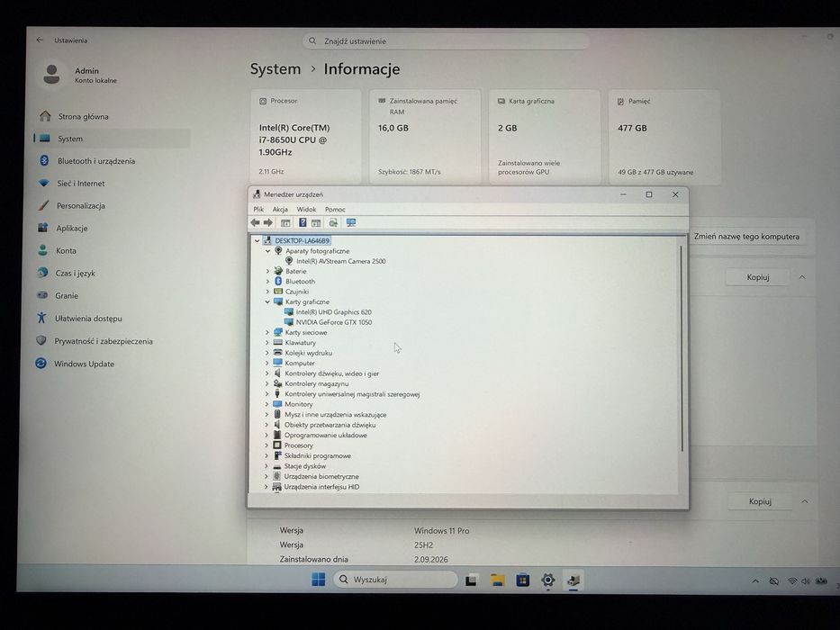Click the Settings gear icon on taskbar
This screenshot has width=840, height=630.
point(547,580)
